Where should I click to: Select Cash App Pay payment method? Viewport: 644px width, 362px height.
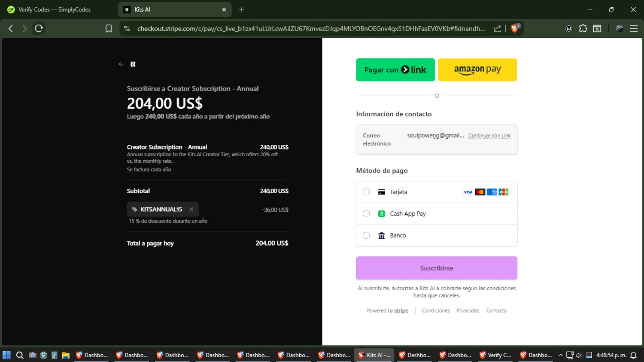(x=437, y=213)
